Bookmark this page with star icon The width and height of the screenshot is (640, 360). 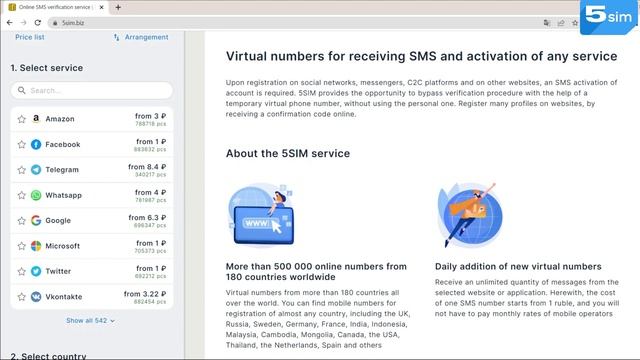click(575, 23)
